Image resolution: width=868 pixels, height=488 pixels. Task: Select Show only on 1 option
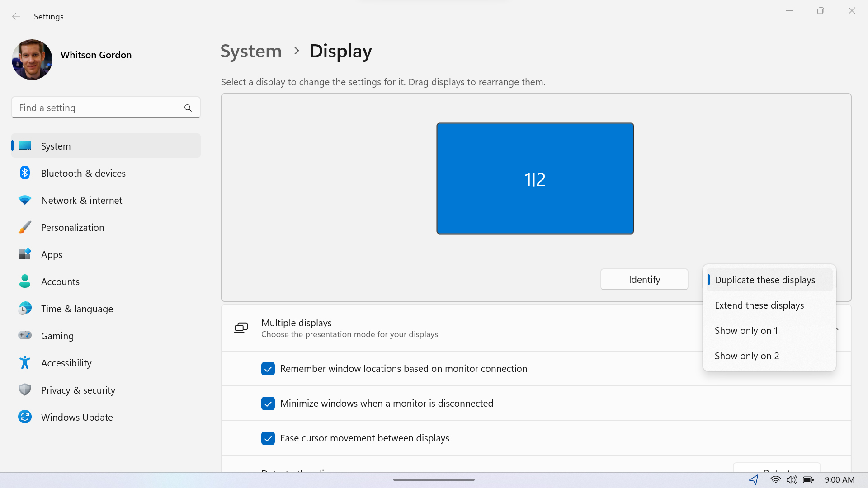click(x=746, y=330)
